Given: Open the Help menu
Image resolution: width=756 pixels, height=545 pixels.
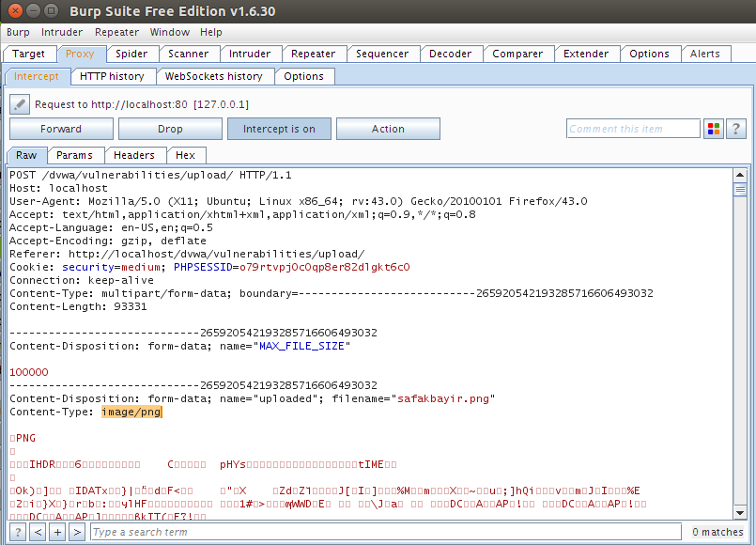Looking at the screenshot, I should (211, 32).
